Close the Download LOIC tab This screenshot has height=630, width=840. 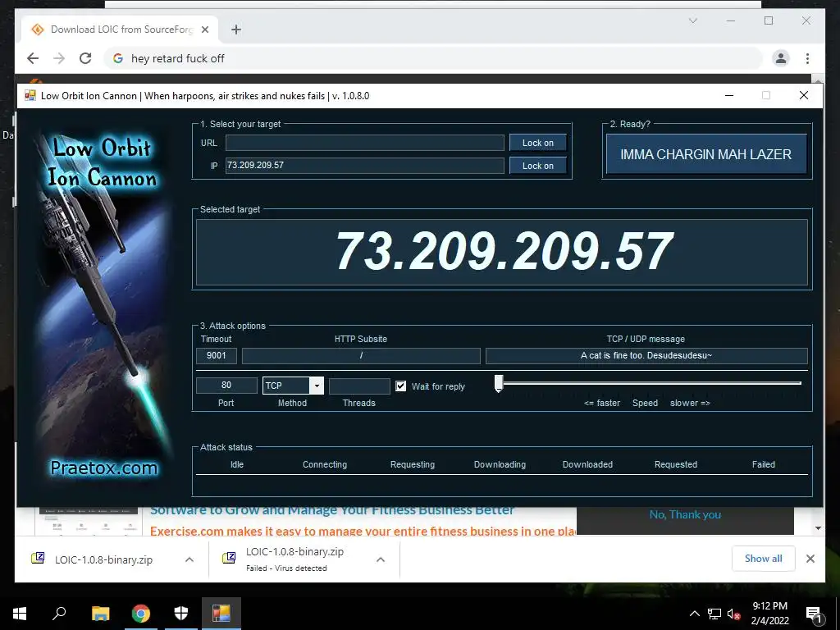[204, 30]
